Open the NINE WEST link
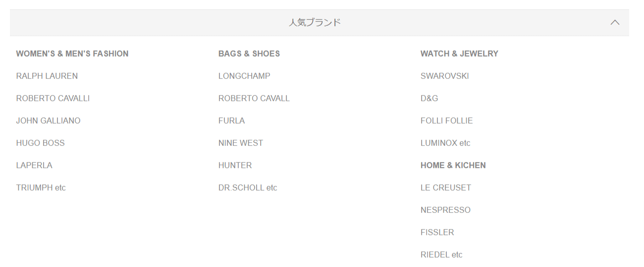 point(241,143)
